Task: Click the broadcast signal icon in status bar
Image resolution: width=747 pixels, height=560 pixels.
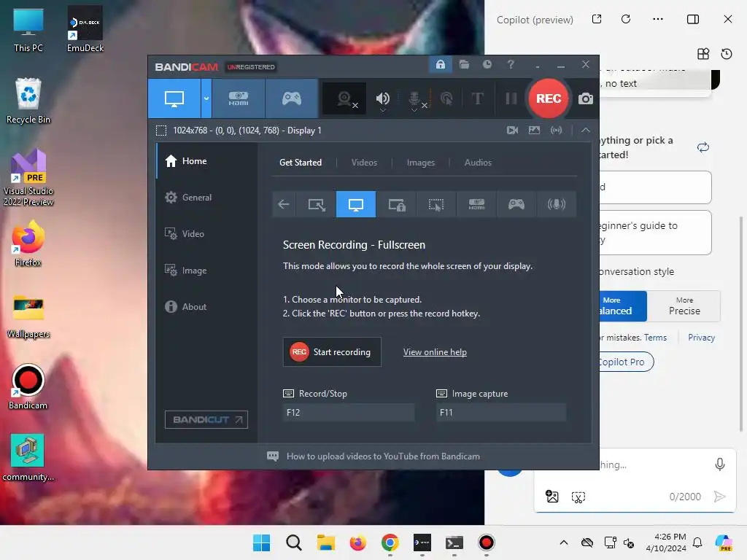Action: click(556, 130)
